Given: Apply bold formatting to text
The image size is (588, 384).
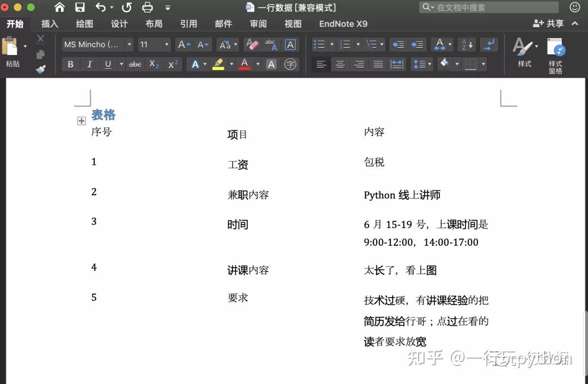Looking at the screenshot, I should [x=70, y=64].
